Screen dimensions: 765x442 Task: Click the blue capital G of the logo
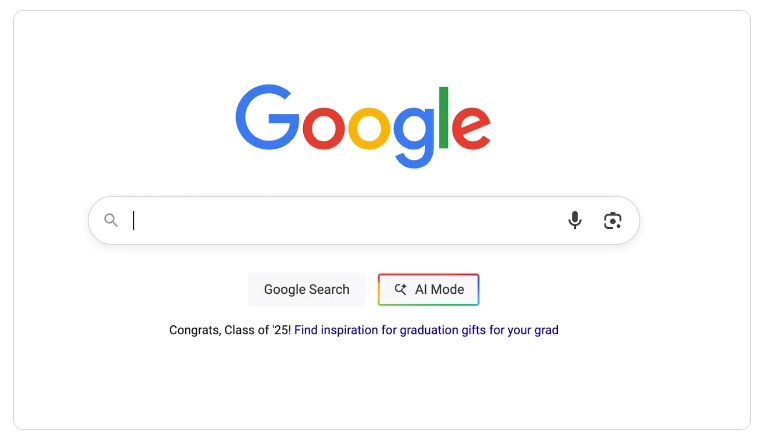(x=267, y=117)
